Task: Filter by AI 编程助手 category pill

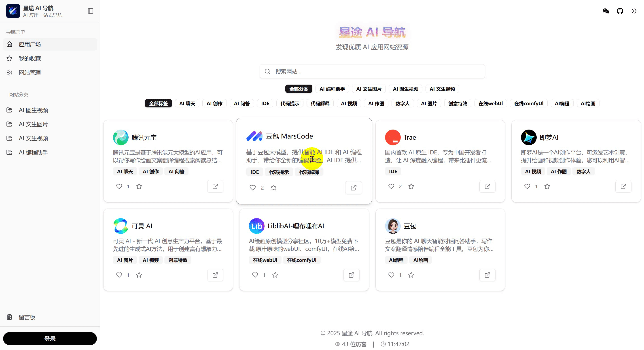Action: [x=332, y=89]
